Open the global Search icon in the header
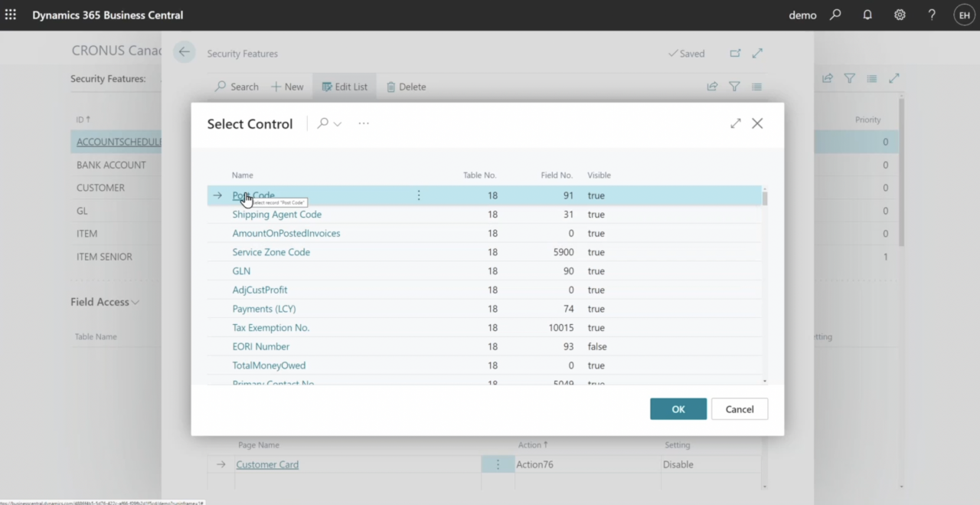980x505 pixels. 835,15
